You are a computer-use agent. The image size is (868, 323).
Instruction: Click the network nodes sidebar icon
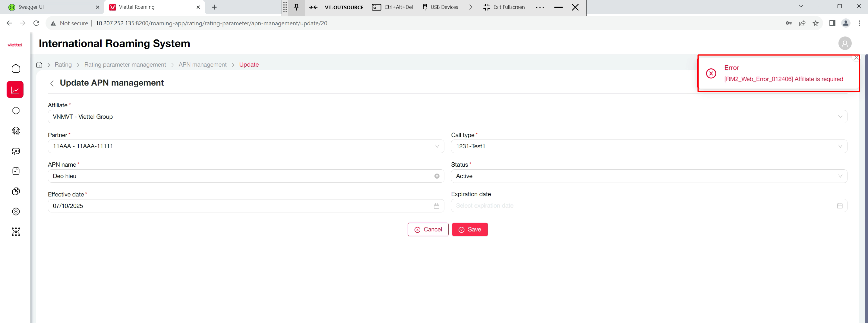pos(16,232)
